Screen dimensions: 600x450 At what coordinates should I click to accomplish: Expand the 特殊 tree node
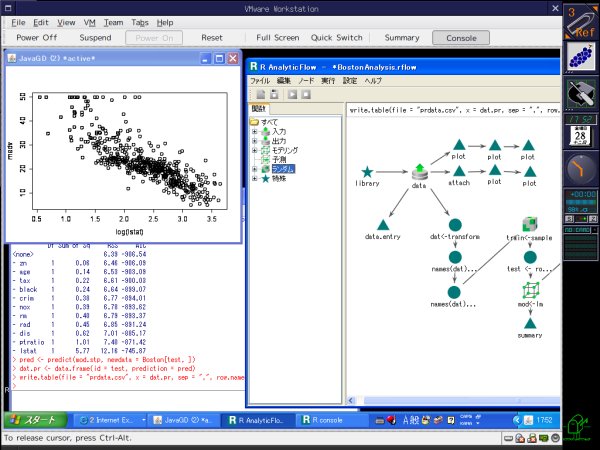[254, 178]
